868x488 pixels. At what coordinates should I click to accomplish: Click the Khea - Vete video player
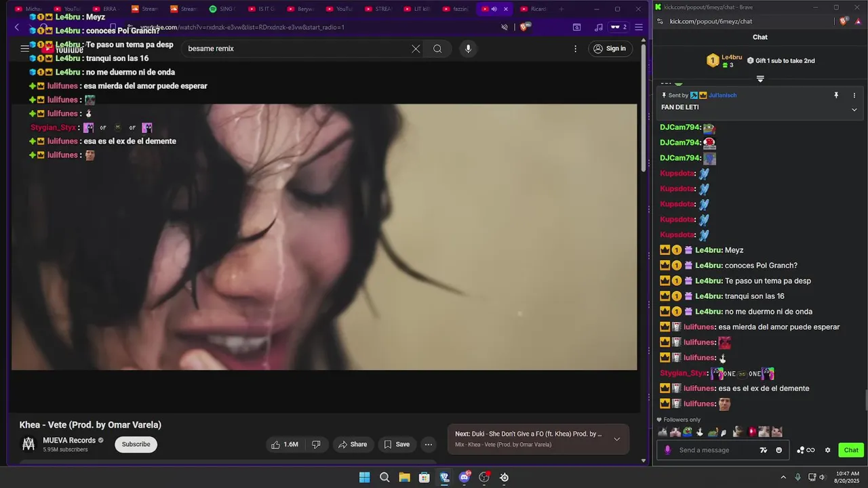pos(324,237)
